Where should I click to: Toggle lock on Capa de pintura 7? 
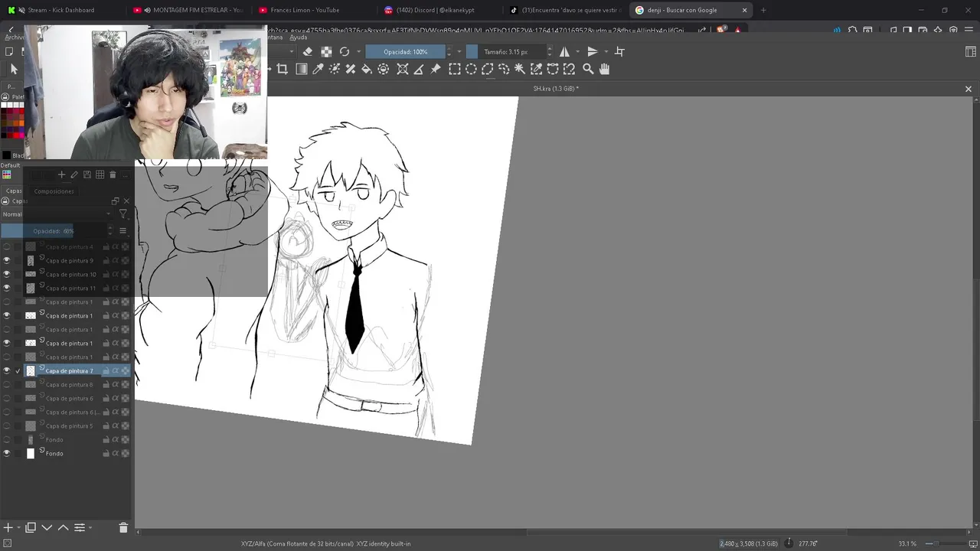pyautogui.click(x=106, y=370)
